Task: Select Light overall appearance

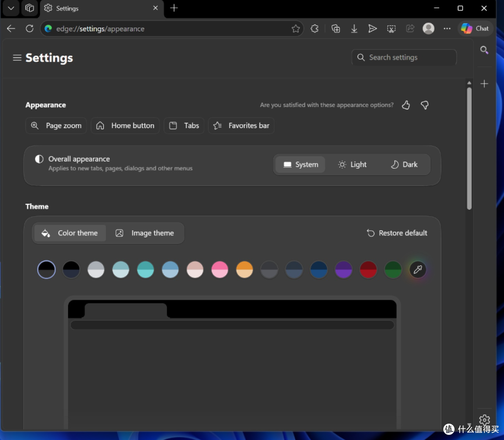Action: point(352,164)
